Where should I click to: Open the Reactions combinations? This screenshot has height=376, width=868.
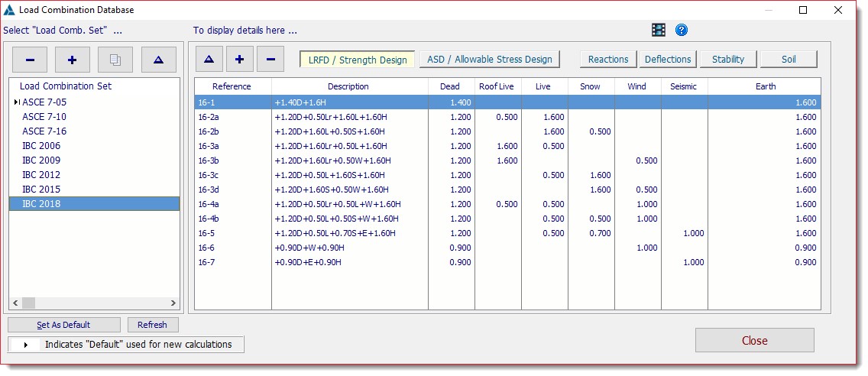tap(607, 60)
